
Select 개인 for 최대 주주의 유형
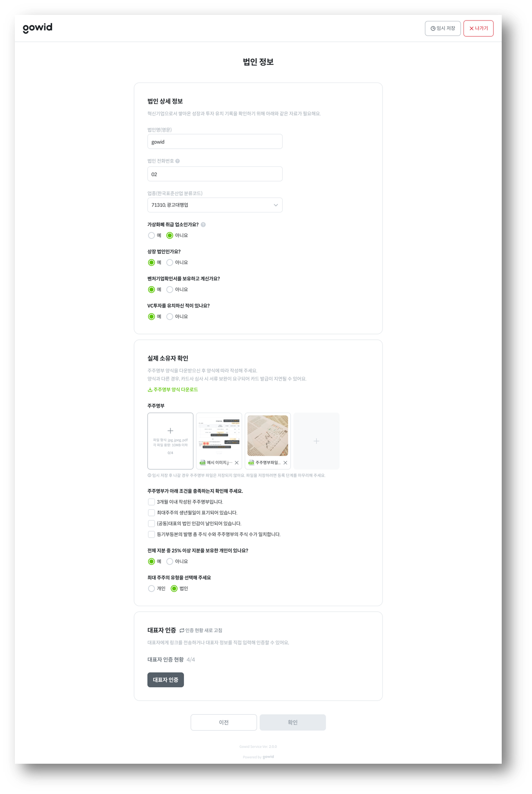(151, 589)
